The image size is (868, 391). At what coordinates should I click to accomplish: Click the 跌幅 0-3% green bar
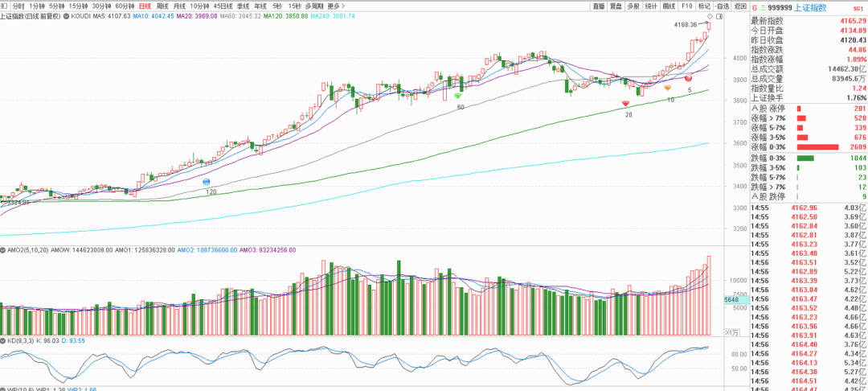(805, 158)
